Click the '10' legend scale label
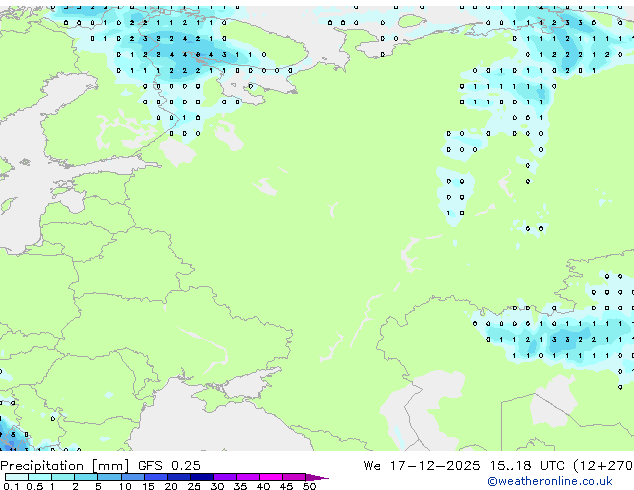The image size is (634, 490). tap(125, 486)
